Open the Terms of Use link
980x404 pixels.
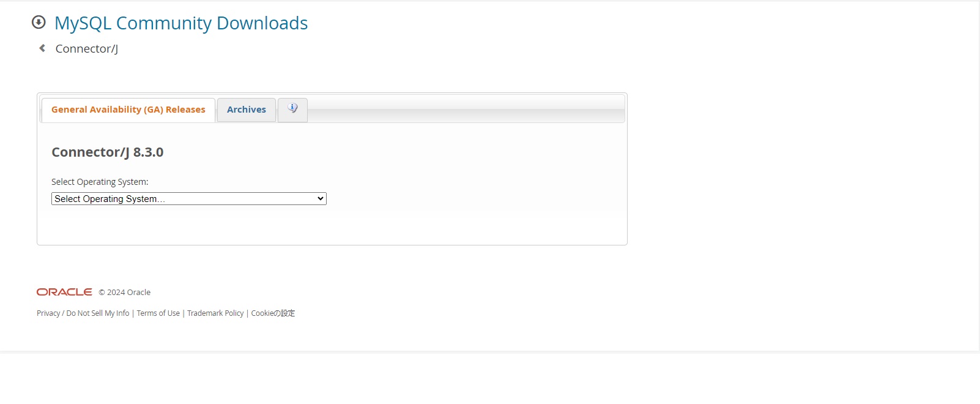(158, 313)
